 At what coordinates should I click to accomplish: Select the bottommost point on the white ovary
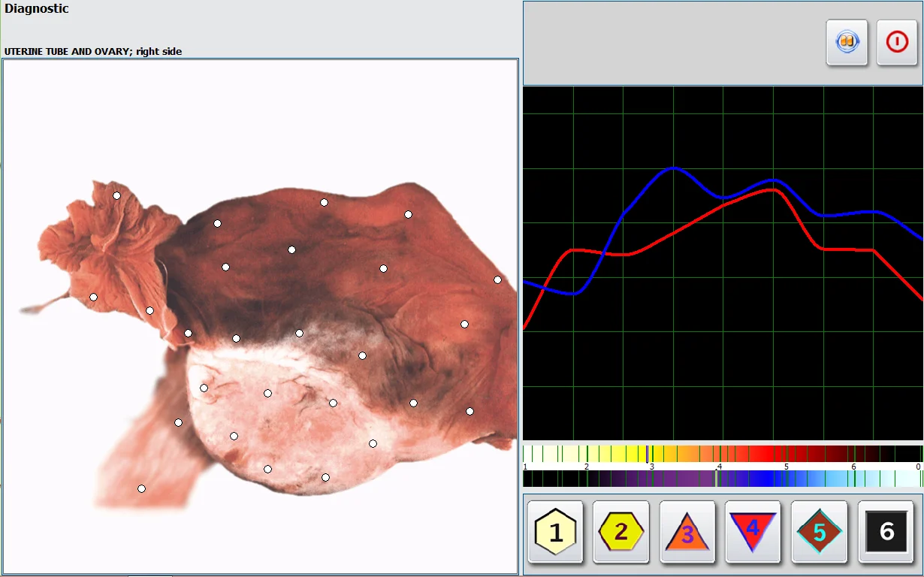pyautogui.click(x=325, y=477)
